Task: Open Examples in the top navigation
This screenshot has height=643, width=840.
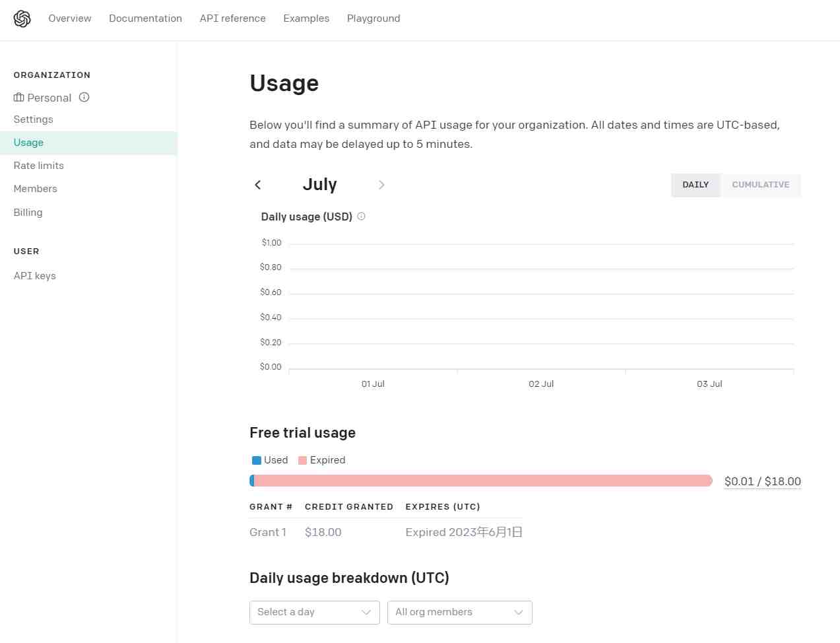Action: [306, 18]
